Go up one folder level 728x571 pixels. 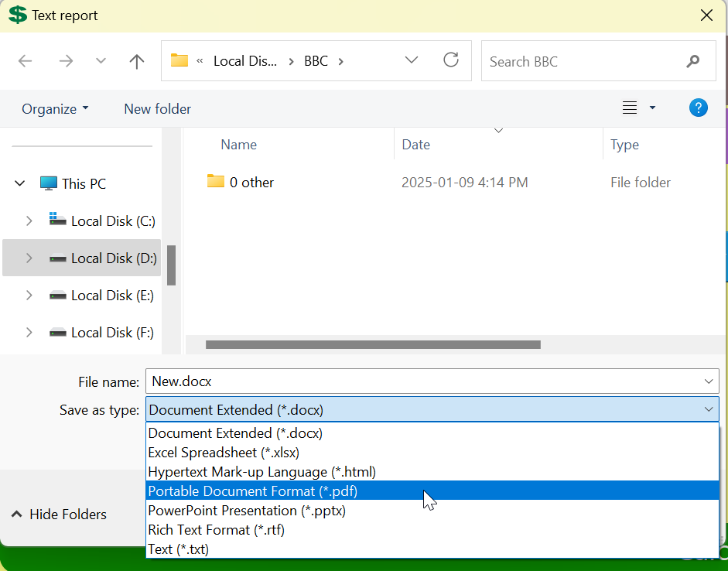click(x=136, y=61)
